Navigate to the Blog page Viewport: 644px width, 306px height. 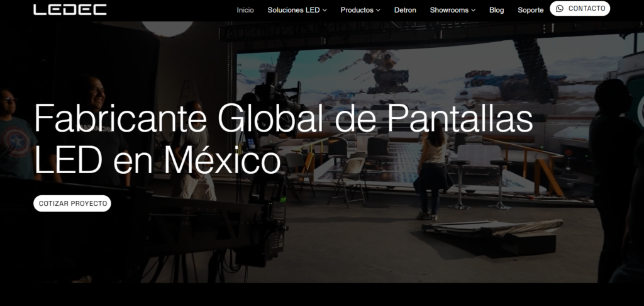coord(496,10)
